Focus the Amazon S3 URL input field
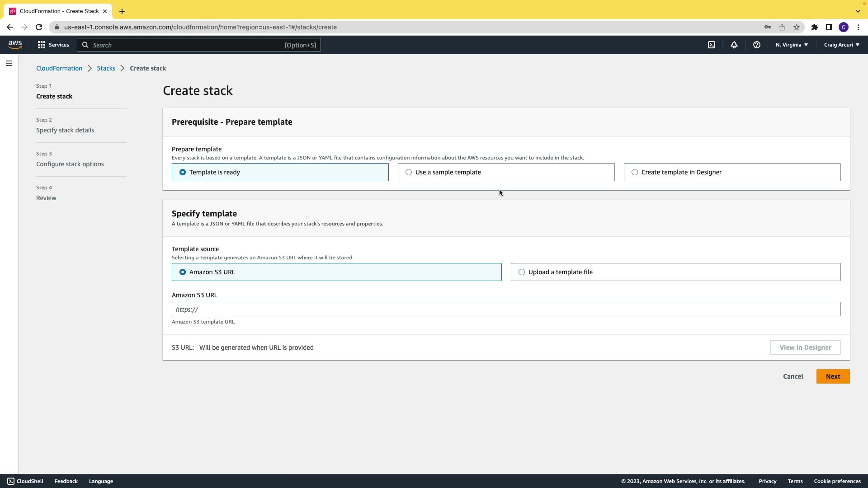The height and width of the screenshot is (488, 868). pyautogui.click(x=506, y=310)
